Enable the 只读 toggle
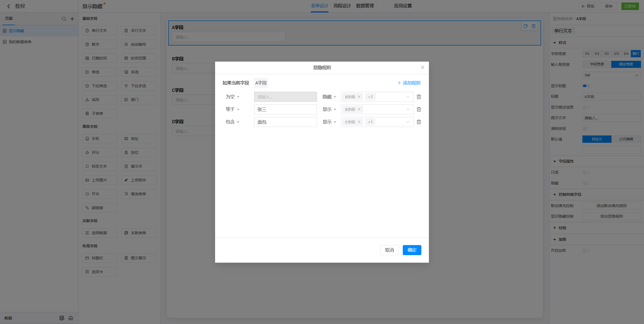Viewport: 644px width, 324px height. (x=586, y=172)
